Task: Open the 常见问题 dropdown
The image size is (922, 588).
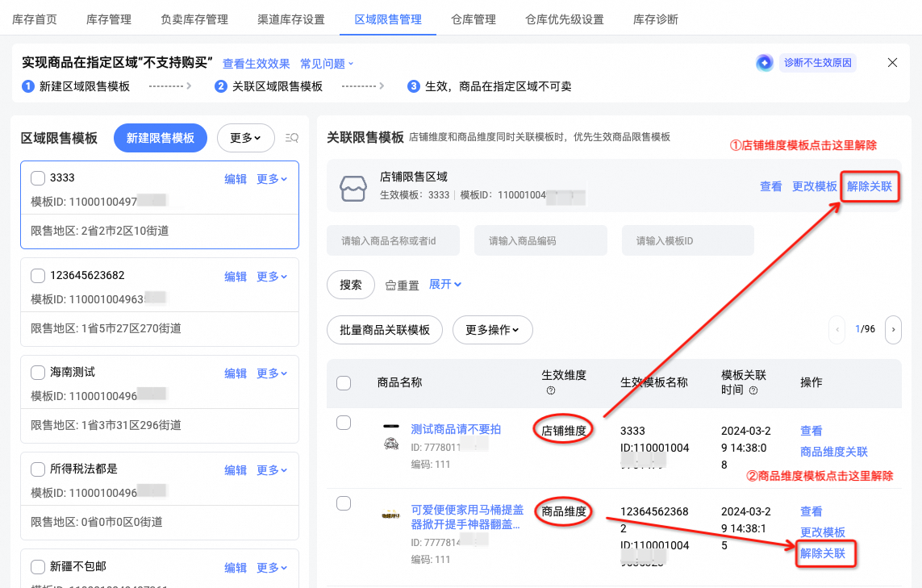Action: tap(327, 64)
